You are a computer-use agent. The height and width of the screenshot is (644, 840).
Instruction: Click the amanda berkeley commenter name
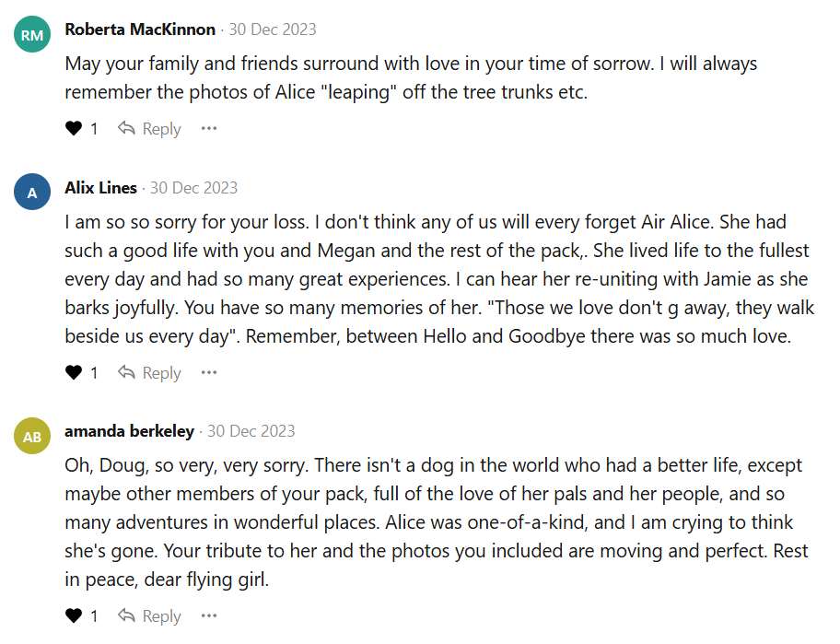point(129,431)
